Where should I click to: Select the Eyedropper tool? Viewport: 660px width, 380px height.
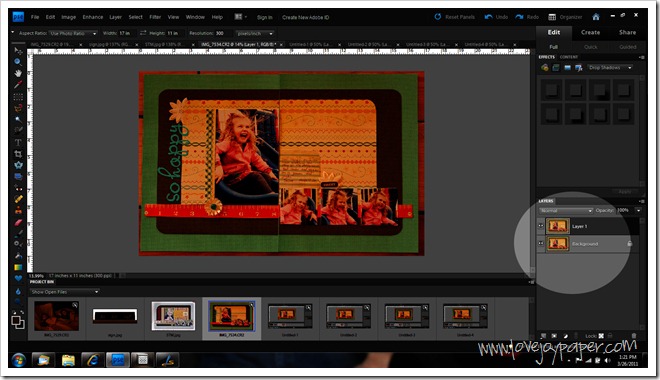tap(18, 85)
